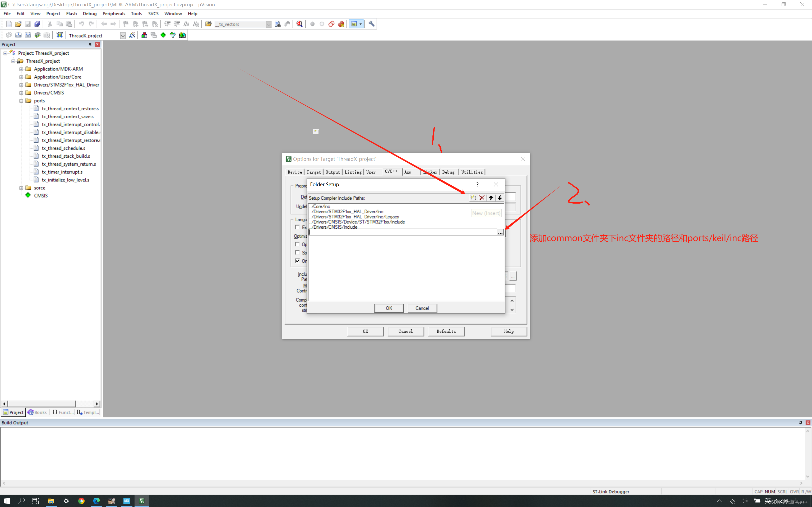Click the Configuration wrench icon
Image resolution: width=812 pixels, height=507 pixels.
[x=371, y=24]
